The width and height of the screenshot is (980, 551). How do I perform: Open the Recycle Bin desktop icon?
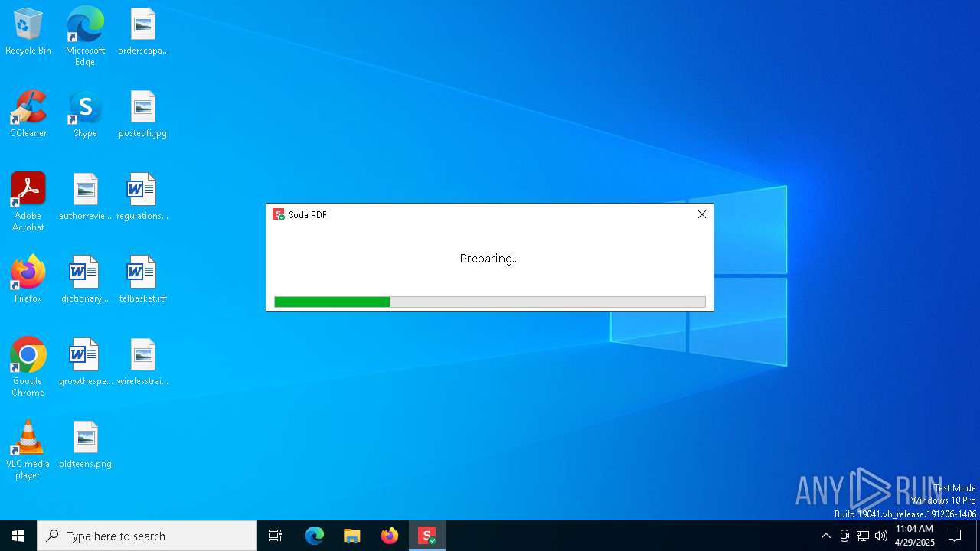point(28,32)
